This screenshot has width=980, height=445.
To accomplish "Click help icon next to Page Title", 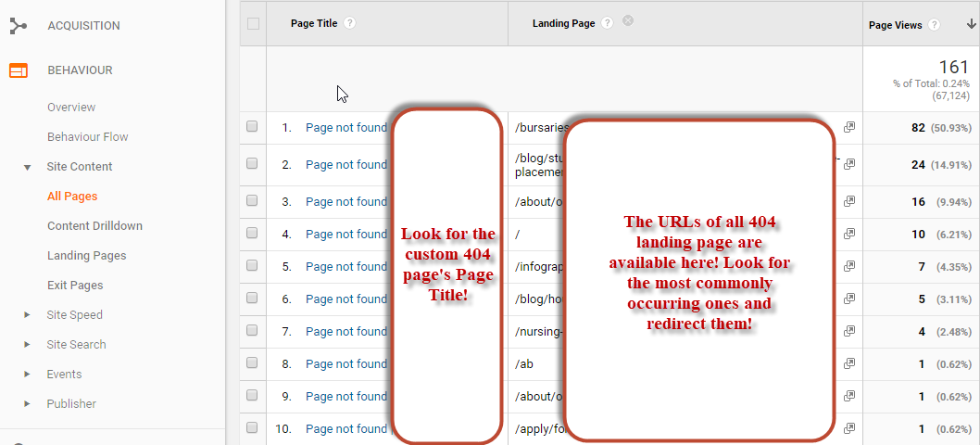I will (x=349, y=23).
